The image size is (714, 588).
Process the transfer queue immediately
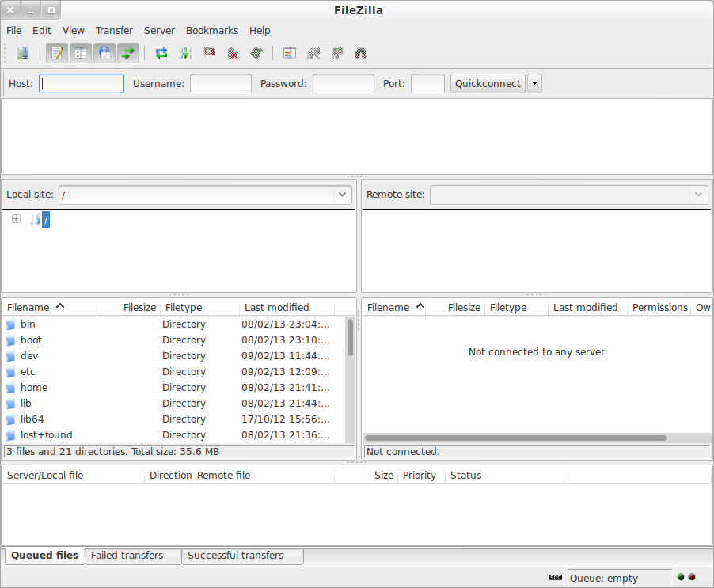[x=185, y=52]
